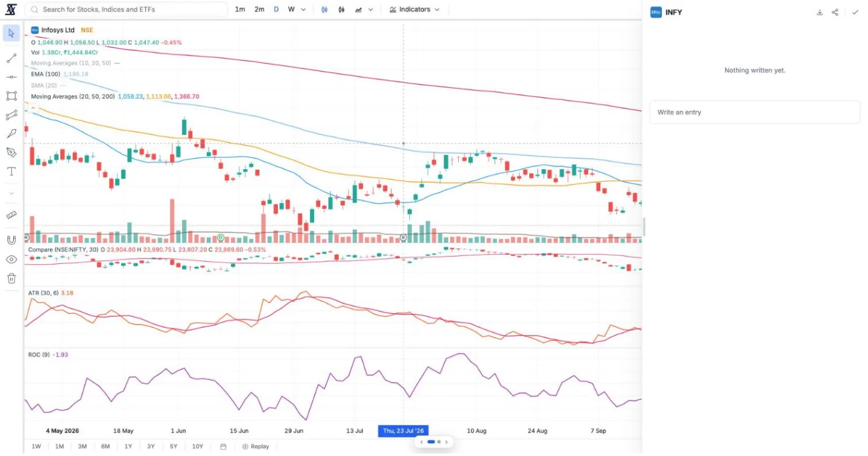Select the multi-point path tool
The height and width of the screenshot is (456, 868).
11,115
